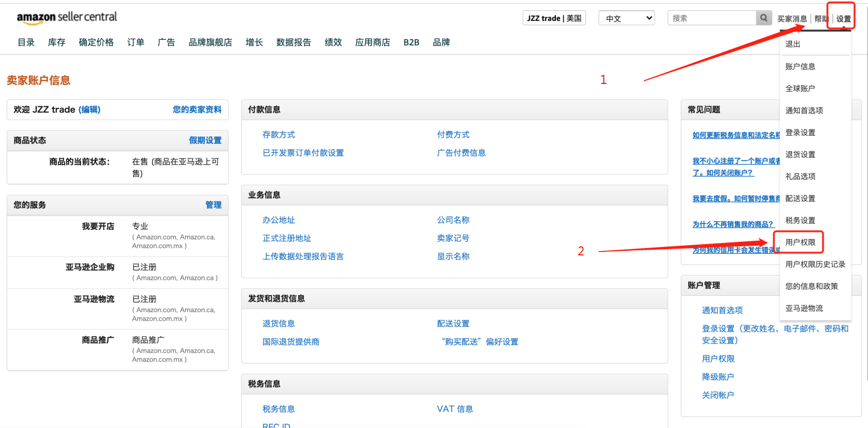868x428 pixels.
Task: Select 通知首选项 in the settings dropdown
Action: [x=804, y=111]
